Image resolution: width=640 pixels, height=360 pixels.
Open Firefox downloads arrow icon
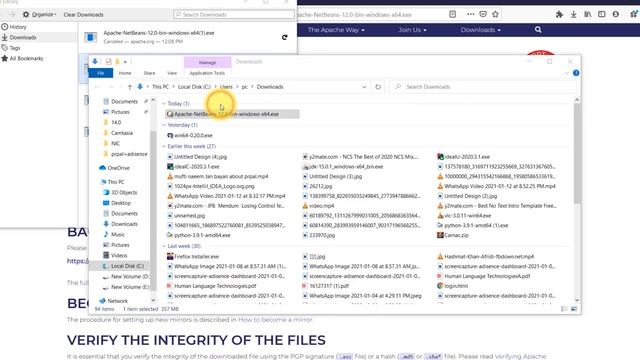573,14
